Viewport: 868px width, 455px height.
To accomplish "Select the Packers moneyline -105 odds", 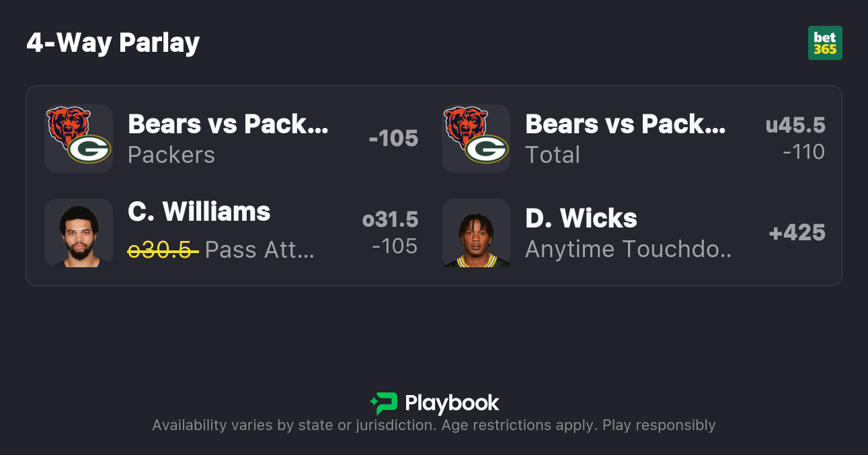I will click(393, 138).
